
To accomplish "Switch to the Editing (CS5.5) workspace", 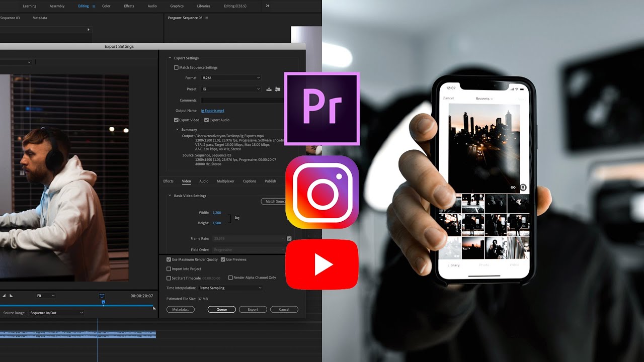I will coord(235,6).
